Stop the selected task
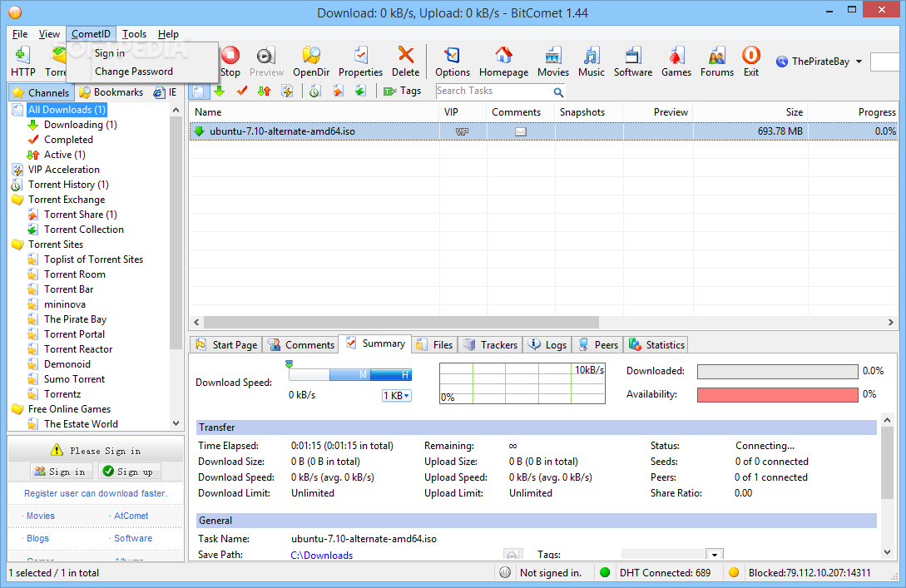Screen dimensions: 906x588 (230, 62)
